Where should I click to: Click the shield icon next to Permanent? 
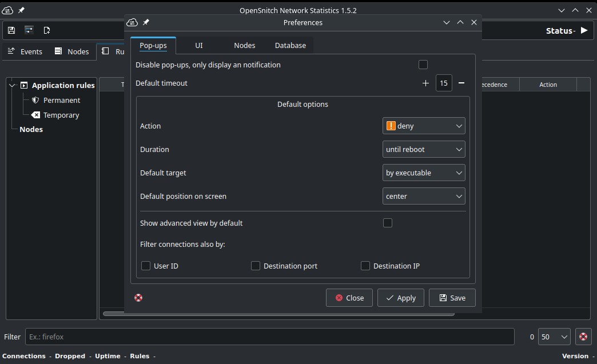(35, 100)
